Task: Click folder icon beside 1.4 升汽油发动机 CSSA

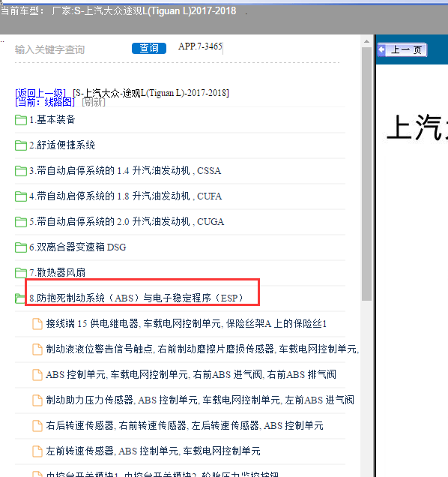Action: coord(21,171)
